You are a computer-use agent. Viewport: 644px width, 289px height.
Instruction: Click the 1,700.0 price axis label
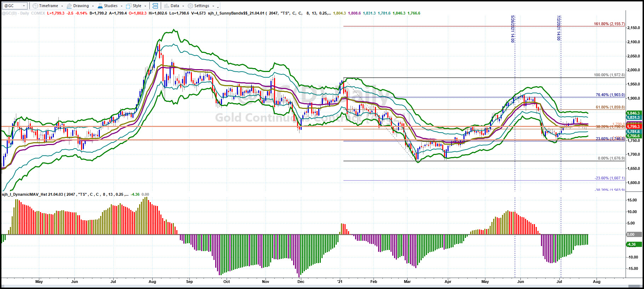(633, 154)
